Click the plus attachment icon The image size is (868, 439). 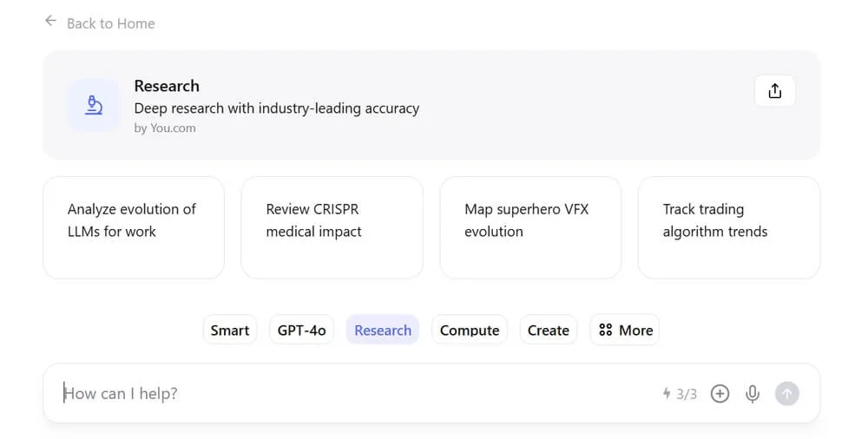(x=720, y=394)
